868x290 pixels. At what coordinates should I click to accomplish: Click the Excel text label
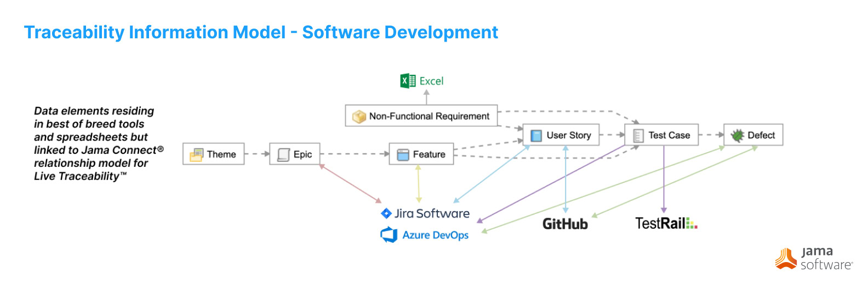431,81
